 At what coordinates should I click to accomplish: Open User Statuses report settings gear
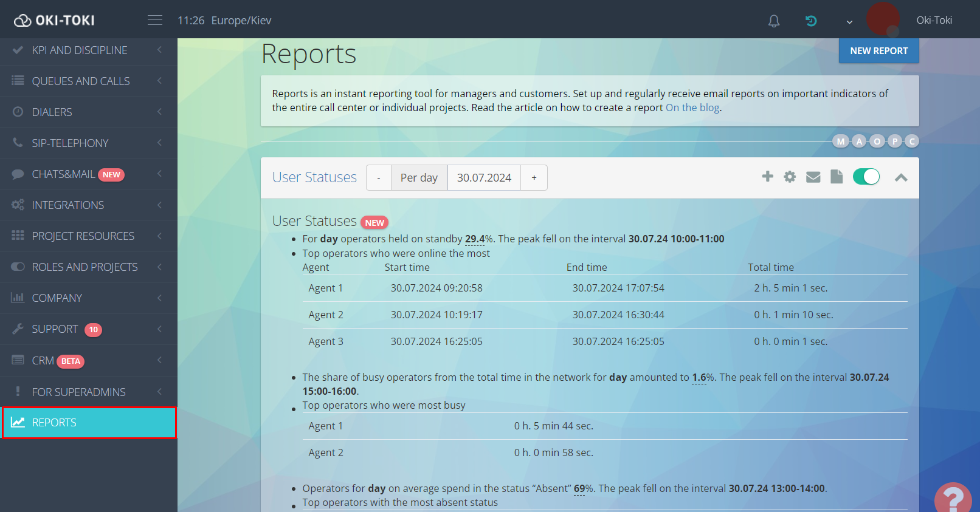(790, 177)
